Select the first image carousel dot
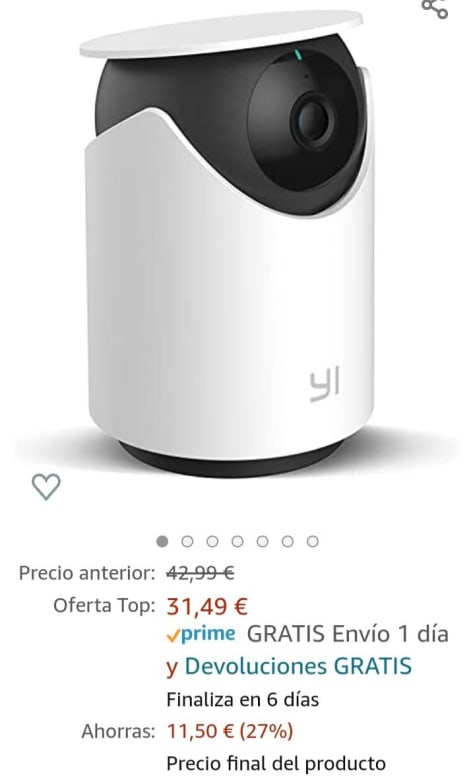Image resolution: width=475 pixels, height=780 pixels. tap(162, 541)
